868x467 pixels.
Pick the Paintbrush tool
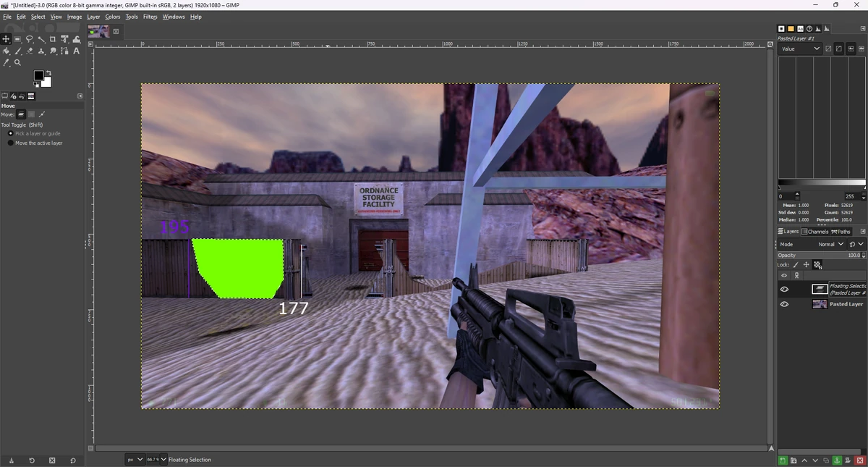(x=17, y=51)
